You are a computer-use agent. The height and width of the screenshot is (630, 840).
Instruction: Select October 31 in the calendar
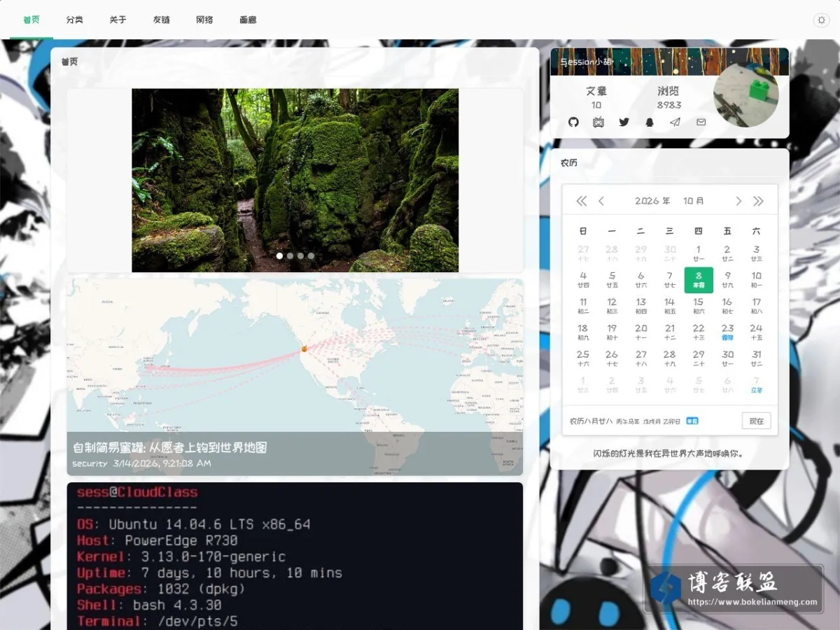click(757, 358)
